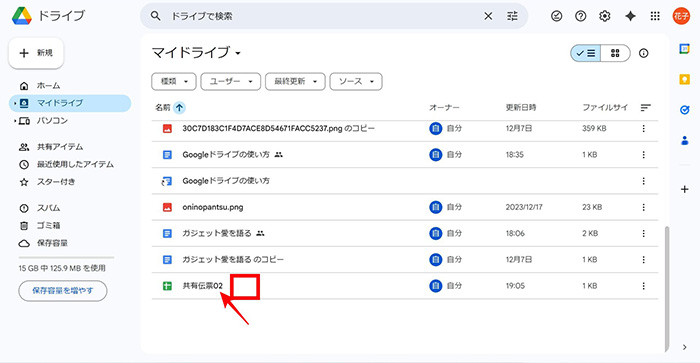Select the Googleドライブの使い方 shortcut file
700x363 pixels.
point(405,181)
